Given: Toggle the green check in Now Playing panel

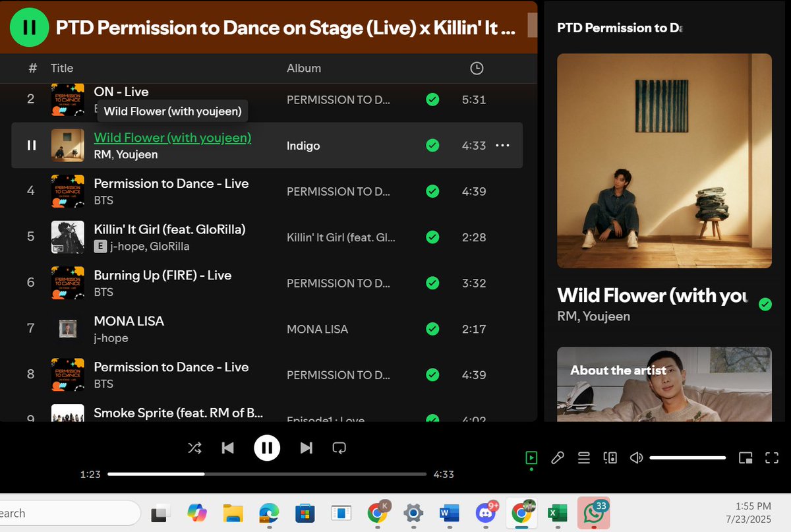Looking at the screenshot, I should point(765,304).
